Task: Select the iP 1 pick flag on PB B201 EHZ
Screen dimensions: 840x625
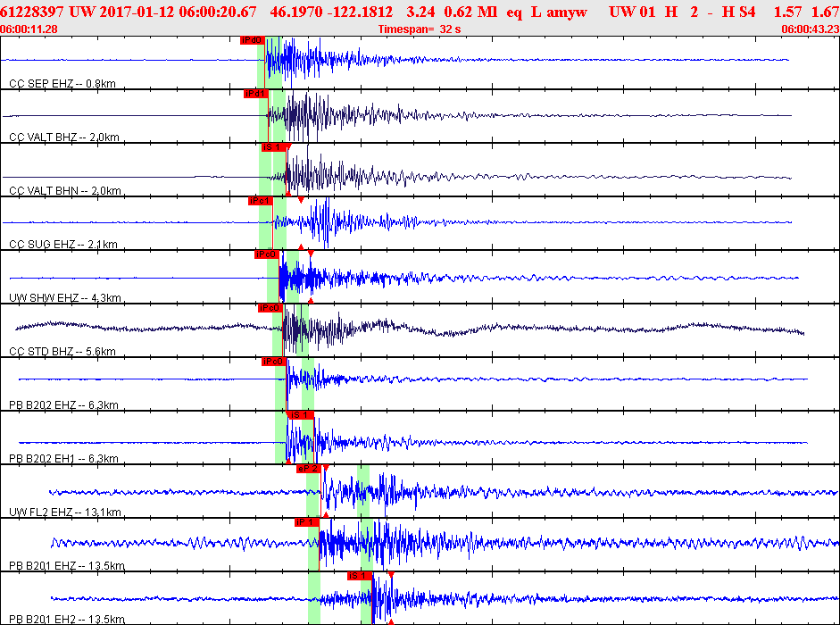Action: (x=306, y=522)
